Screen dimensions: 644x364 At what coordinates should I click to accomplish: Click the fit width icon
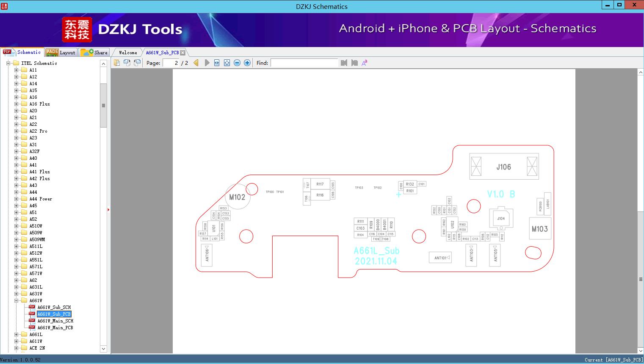(x=217, y=63)
